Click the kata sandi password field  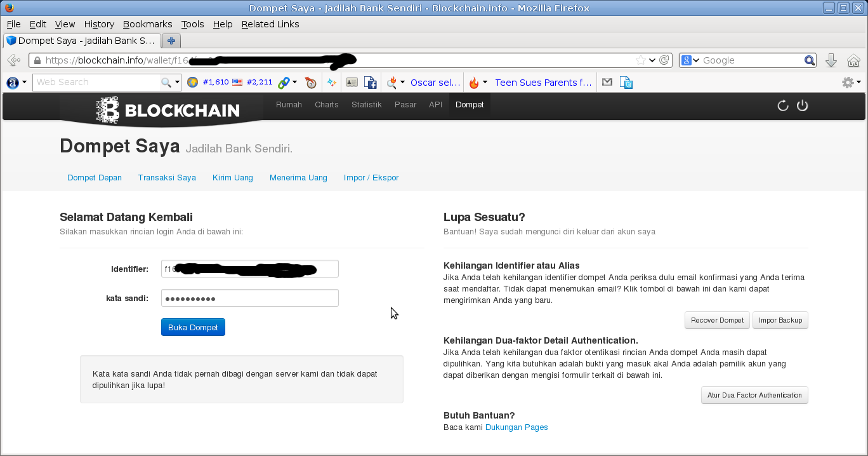(x=249, y=298)
